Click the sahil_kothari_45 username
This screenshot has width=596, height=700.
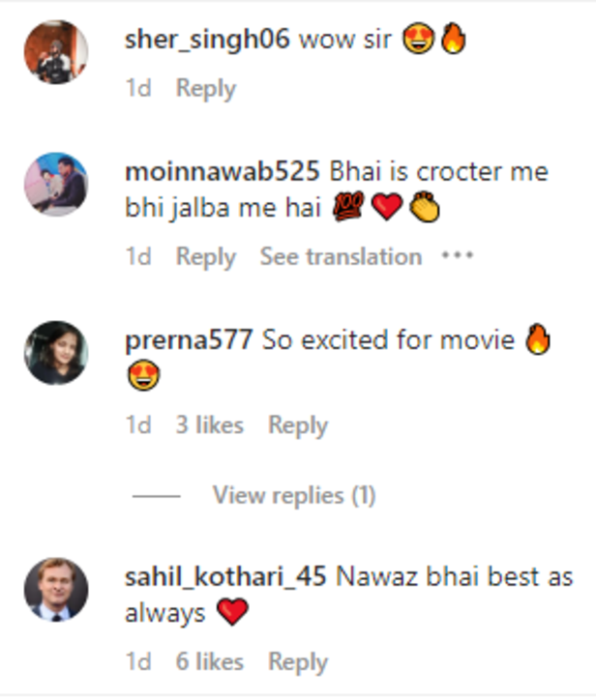coord(228,577)
